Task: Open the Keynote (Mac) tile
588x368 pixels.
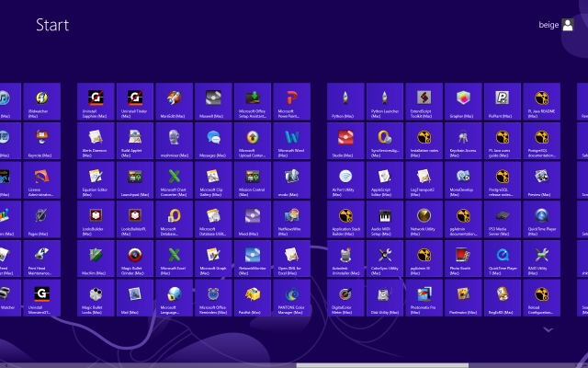Action: pyautogui.click(x=41, y=141)
